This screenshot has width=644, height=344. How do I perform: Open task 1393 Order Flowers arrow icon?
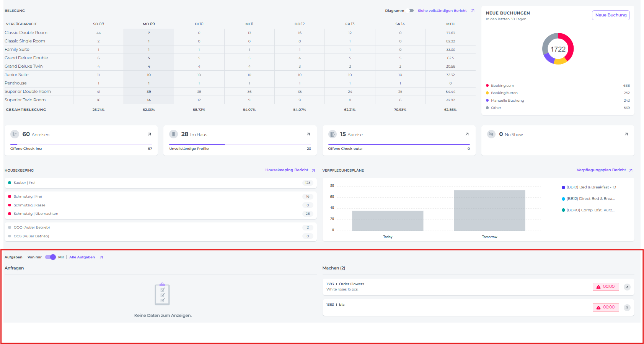[627, 287]
